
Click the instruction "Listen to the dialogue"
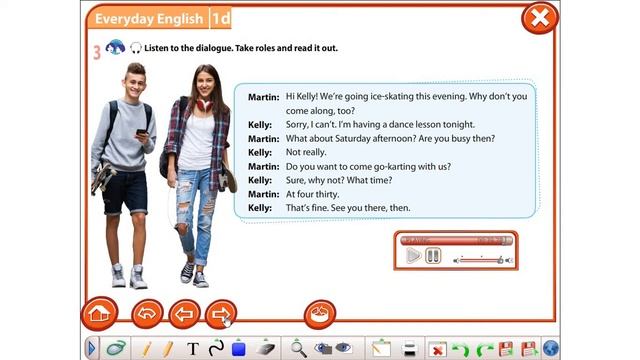[x=189, y=48]
